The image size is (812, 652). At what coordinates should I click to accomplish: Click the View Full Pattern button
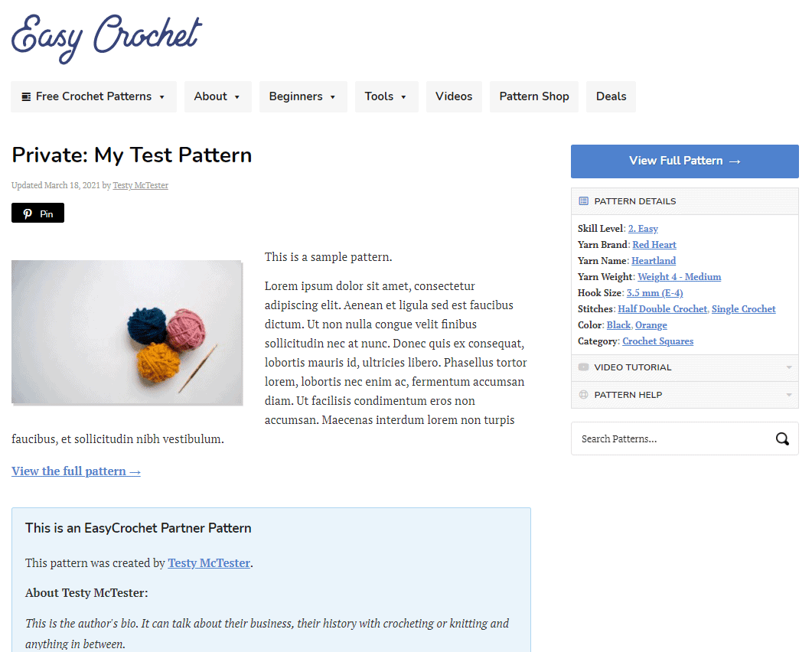[x=685, y=161]
